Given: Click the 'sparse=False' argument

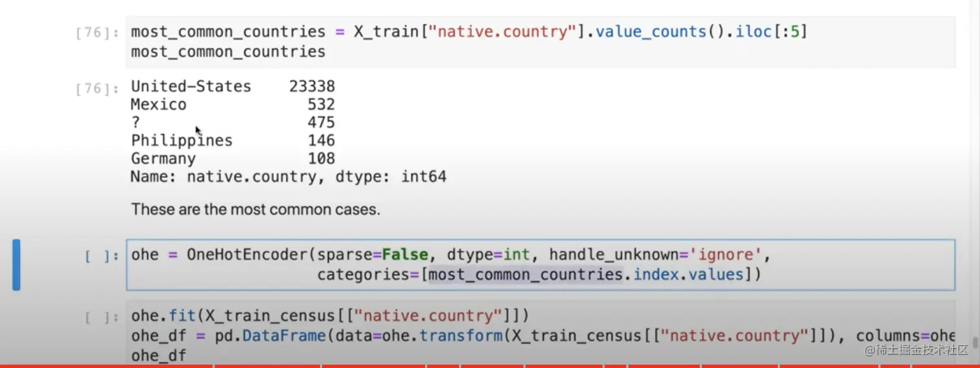Looking at the screenshot, I should tap(372, 254).
